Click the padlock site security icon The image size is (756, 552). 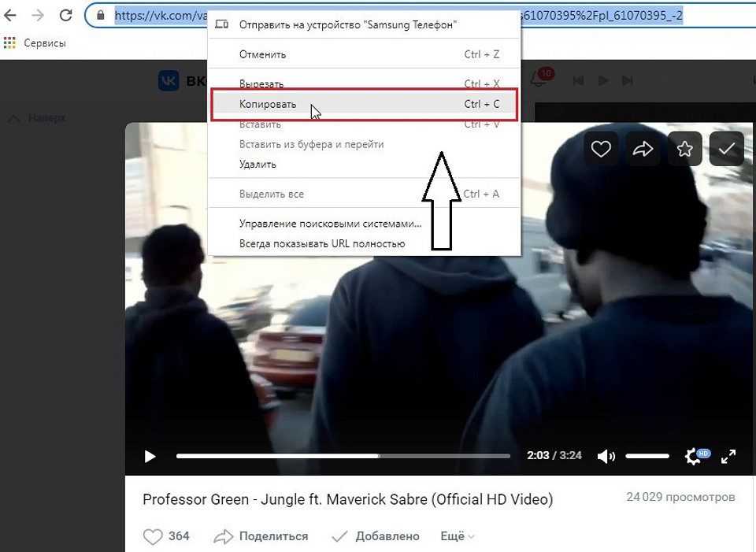coord(100,16)
